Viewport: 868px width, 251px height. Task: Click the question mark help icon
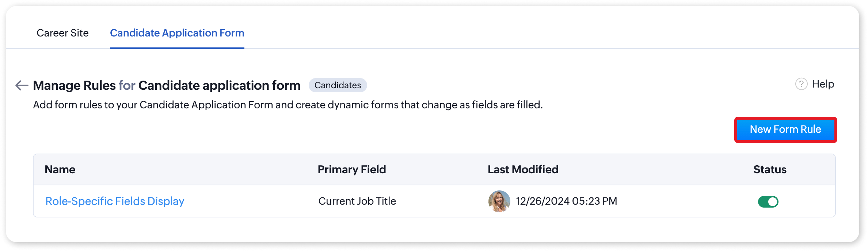click(801, 84)
